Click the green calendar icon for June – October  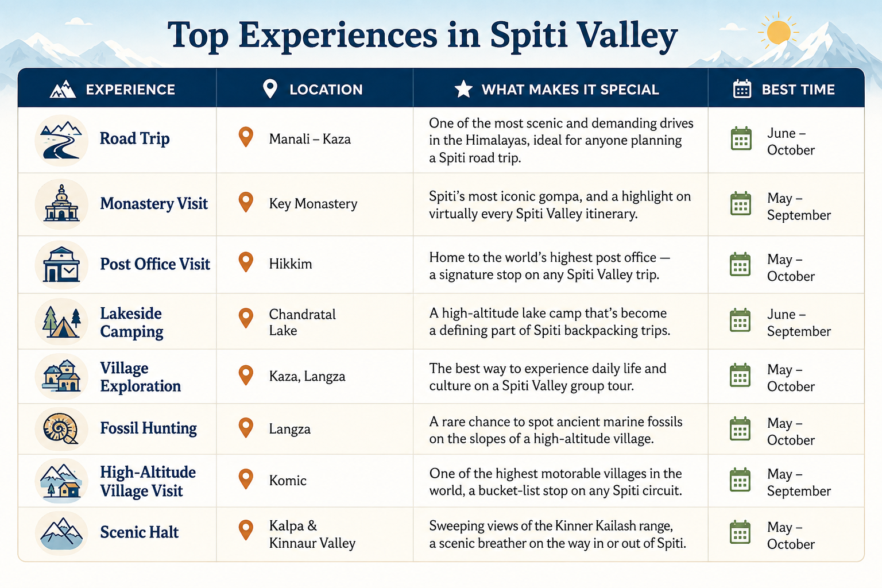click(741, 139)
